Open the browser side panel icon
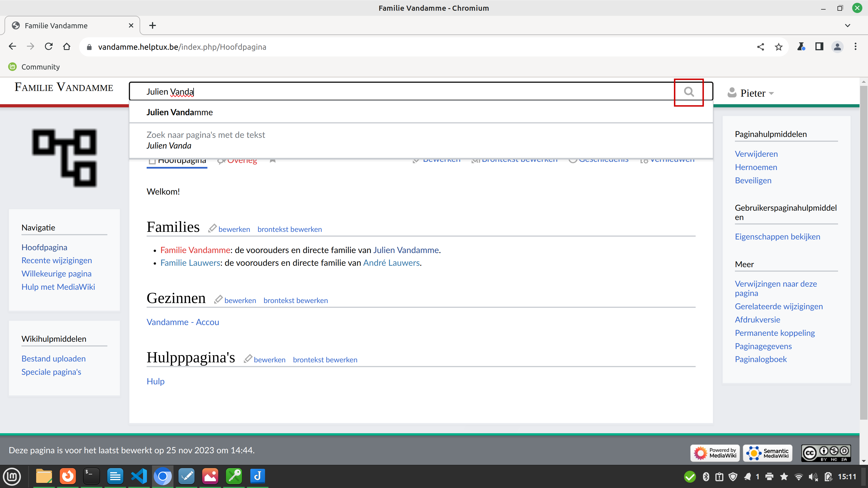This screenshot has height=488, width=868. pos(819,47)
